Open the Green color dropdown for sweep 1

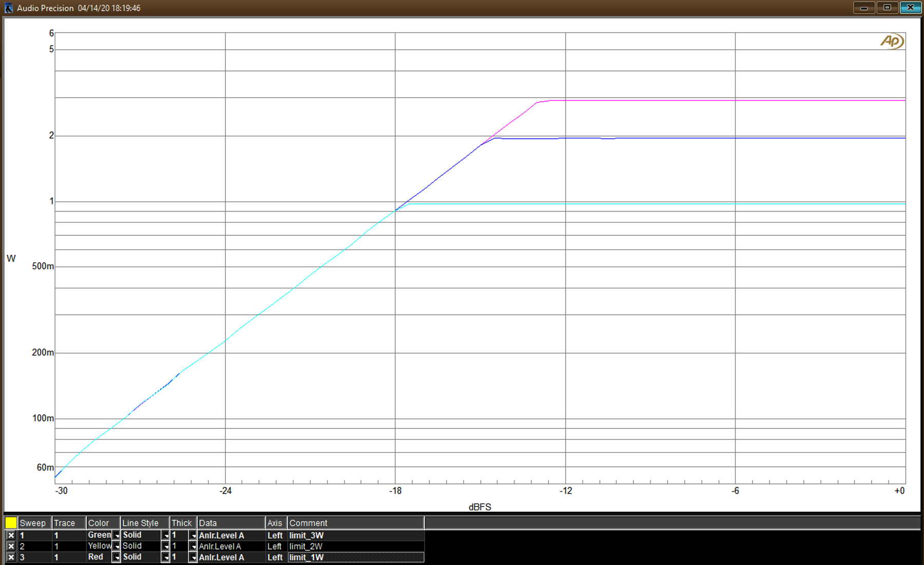117,535
